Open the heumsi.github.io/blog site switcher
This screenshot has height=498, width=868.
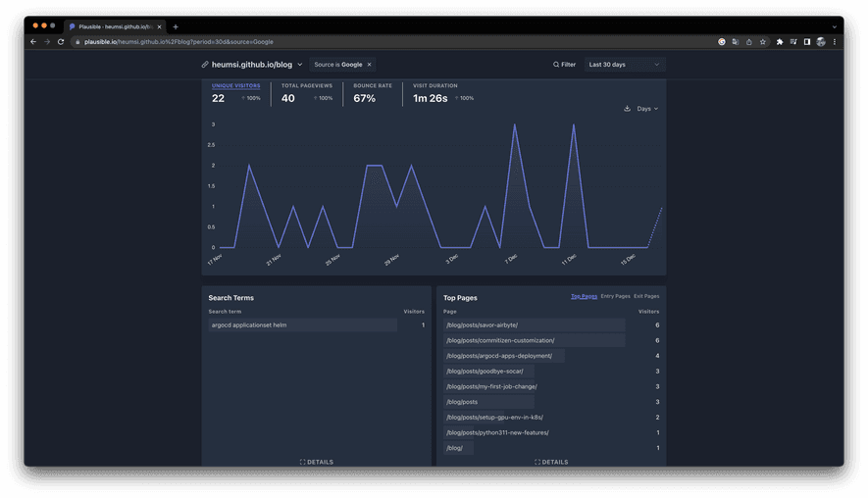click(x=253, y=65)
